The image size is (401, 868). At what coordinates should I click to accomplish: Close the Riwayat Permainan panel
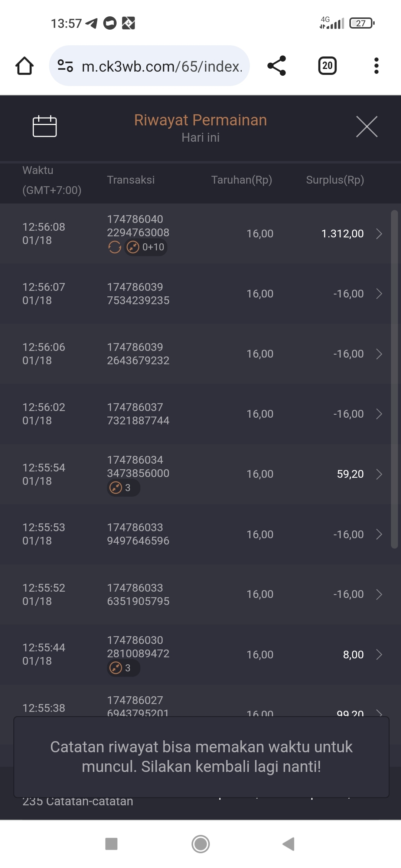pyautogui.click(x=366, y=126)
